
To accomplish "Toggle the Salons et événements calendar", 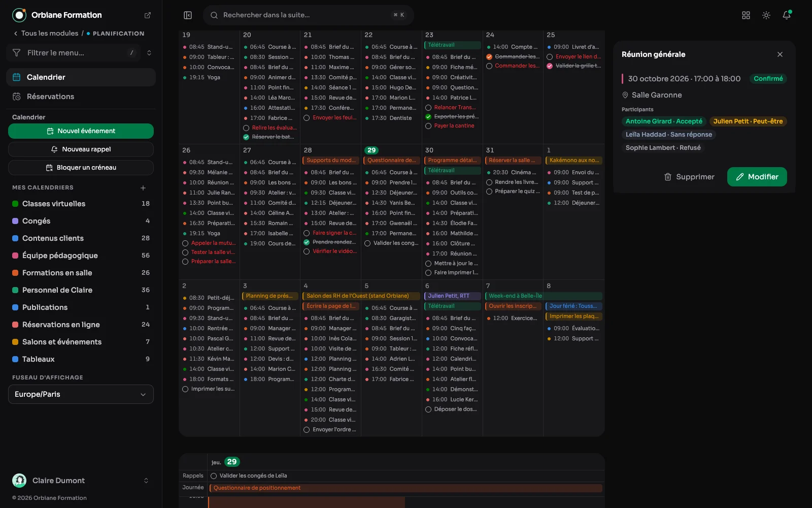I will (x=81, y=342).
